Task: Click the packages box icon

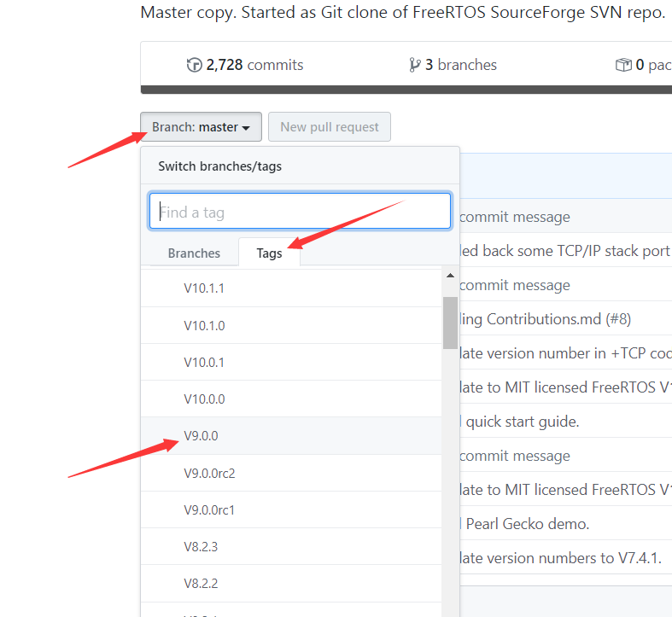Action: click(623, 65)
